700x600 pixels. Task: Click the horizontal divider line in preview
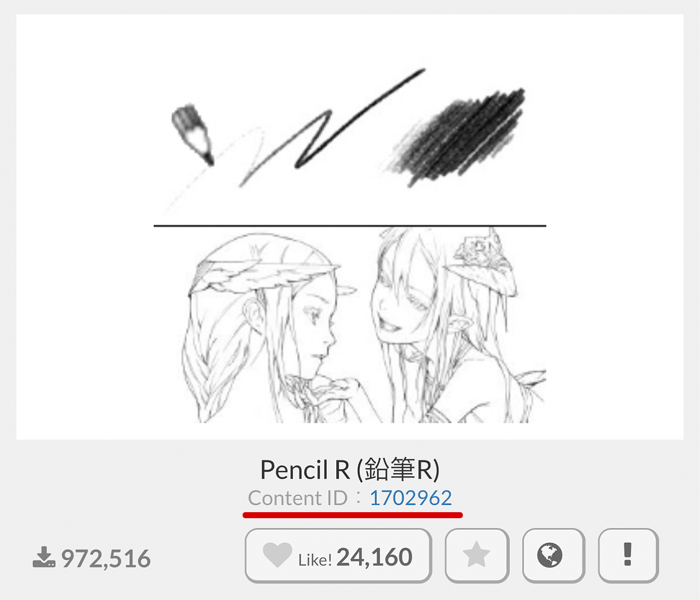[349, 225]
